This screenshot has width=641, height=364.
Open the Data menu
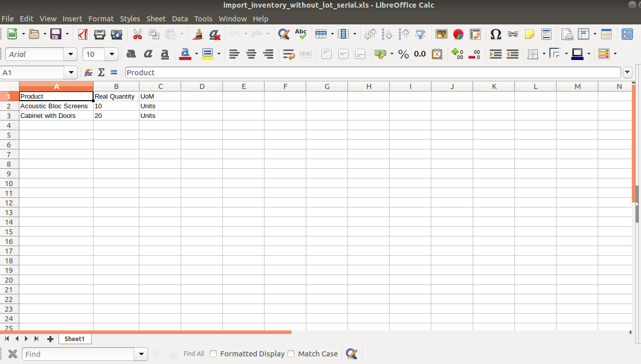click(x=180, y=18)
